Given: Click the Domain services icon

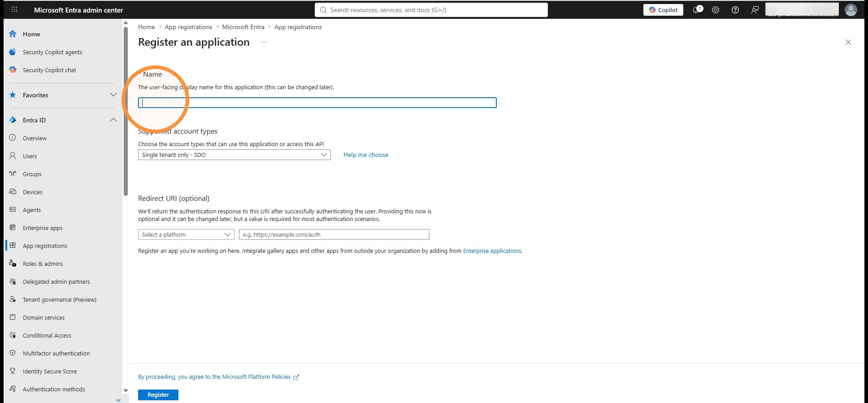Looking at the screenshot, I should (x=13, y=317).
